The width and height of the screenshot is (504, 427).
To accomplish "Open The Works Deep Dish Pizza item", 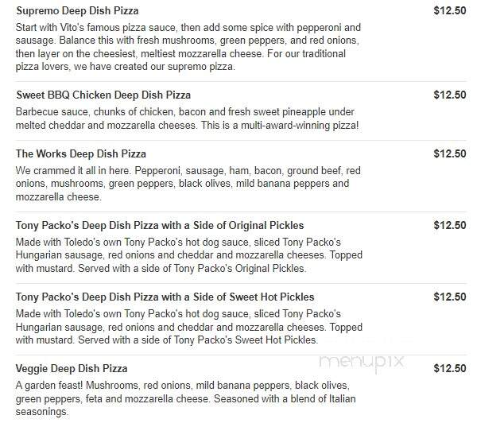I will click(80, 153).
